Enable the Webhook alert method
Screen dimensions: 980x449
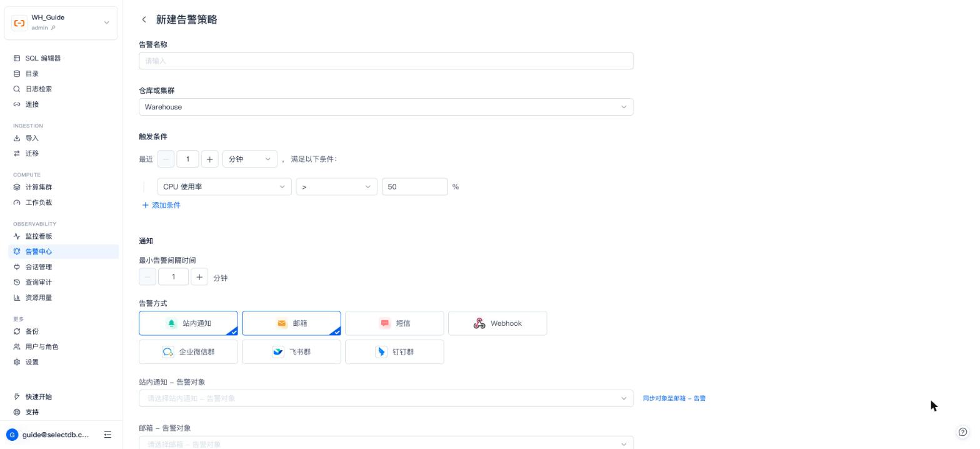(x=497, y=323)
